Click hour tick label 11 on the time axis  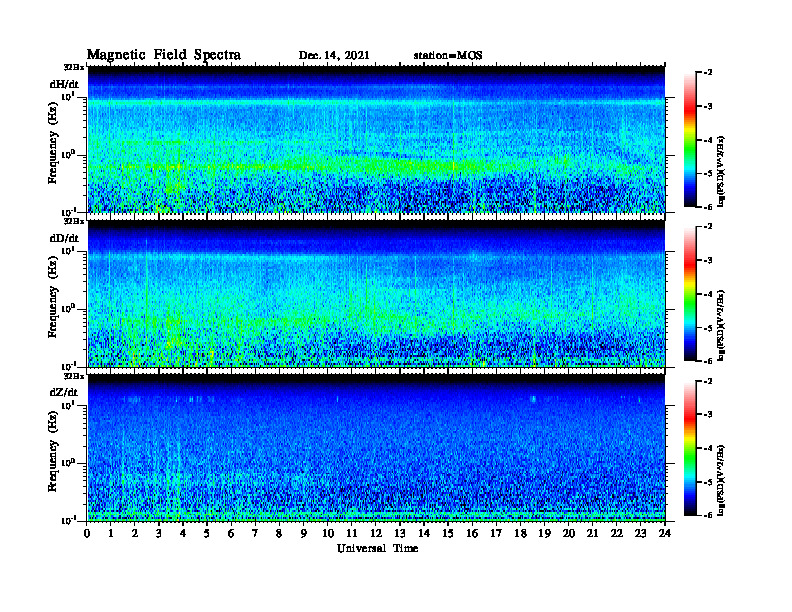click(x=352, y=534)
